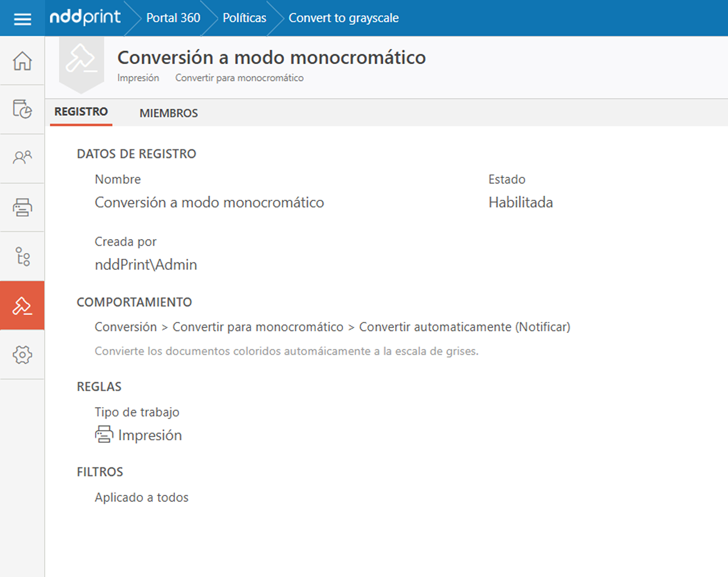Image resolution: width=728 pixels, height=577 pixels.
Task: Open the reports sidebar icon
Action: click(22, 109)
